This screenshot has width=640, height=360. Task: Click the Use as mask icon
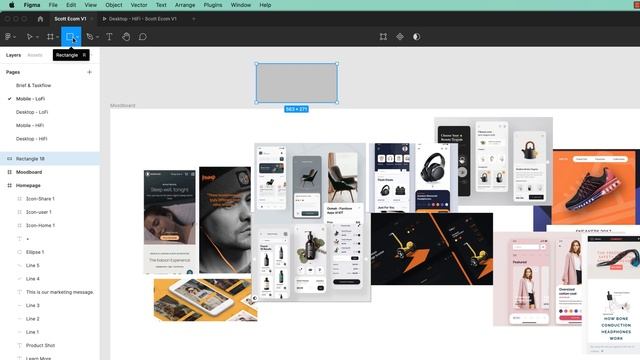416,37
